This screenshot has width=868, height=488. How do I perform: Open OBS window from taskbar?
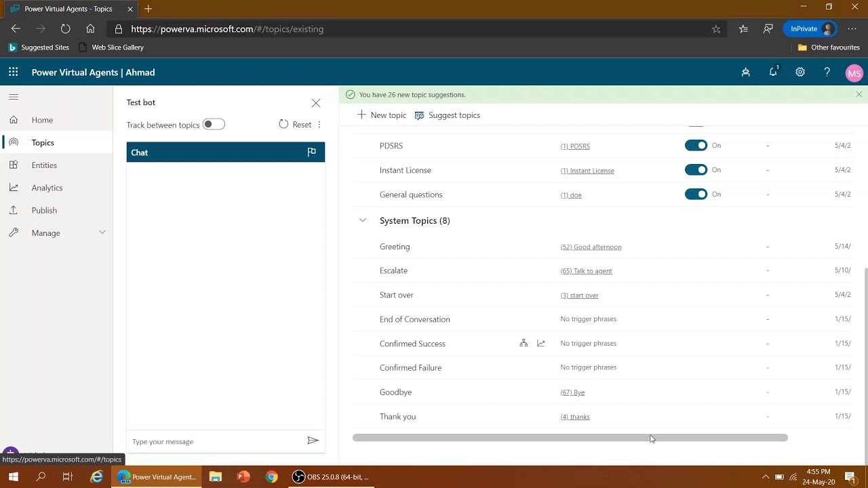[331, 477]
